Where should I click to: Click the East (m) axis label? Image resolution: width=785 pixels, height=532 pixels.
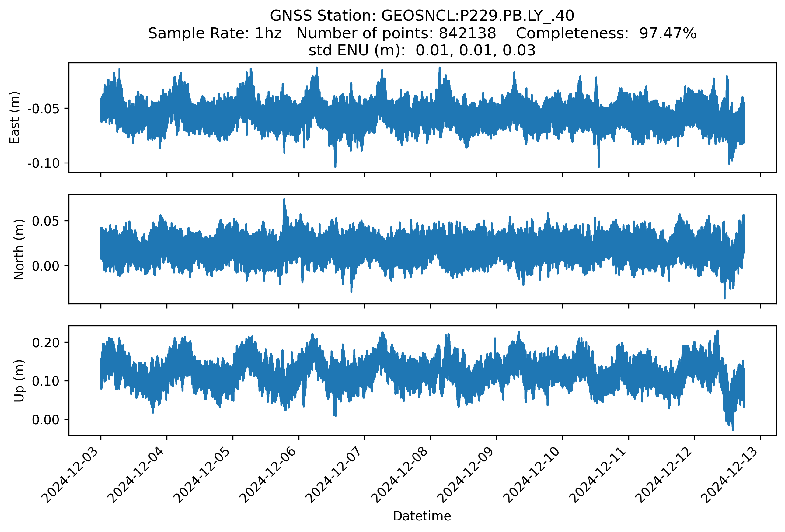click(15, 117)
